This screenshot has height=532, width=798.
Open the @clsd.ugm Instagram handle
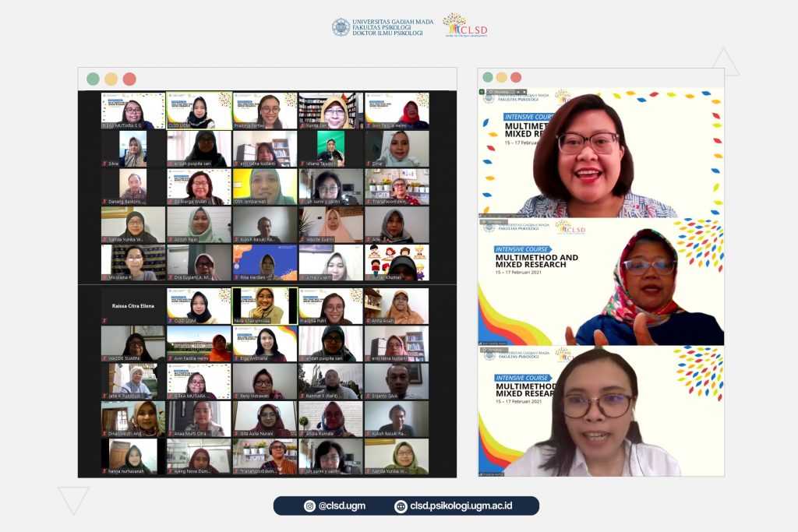342,506
